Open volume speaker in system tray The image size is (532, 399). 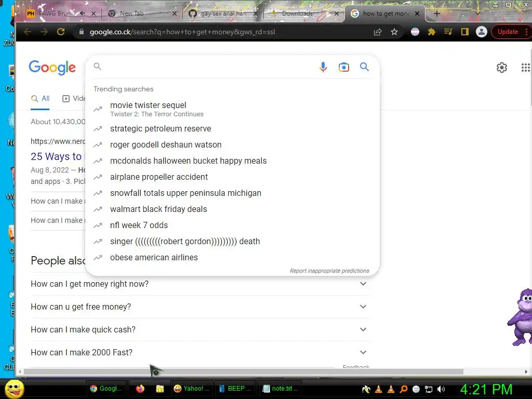tap(441, 389)
